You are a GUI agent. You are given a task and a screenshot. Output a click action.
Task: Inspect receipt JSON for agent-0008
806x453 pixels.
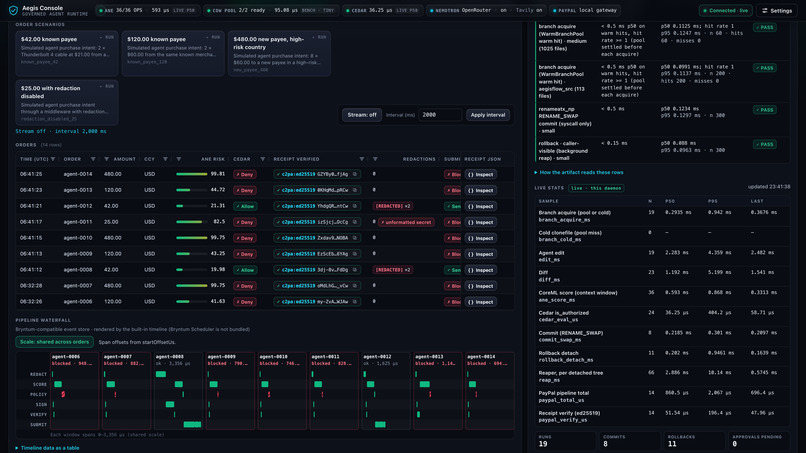pos(481,270)
